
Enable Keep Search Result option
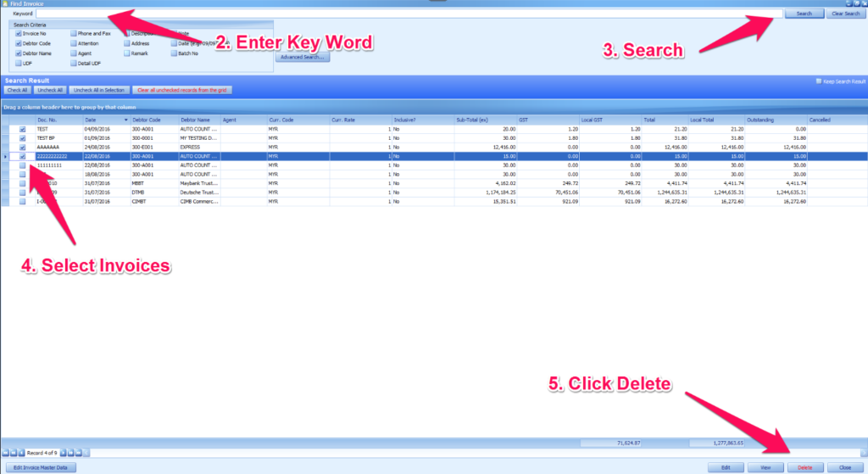[819, 81]
